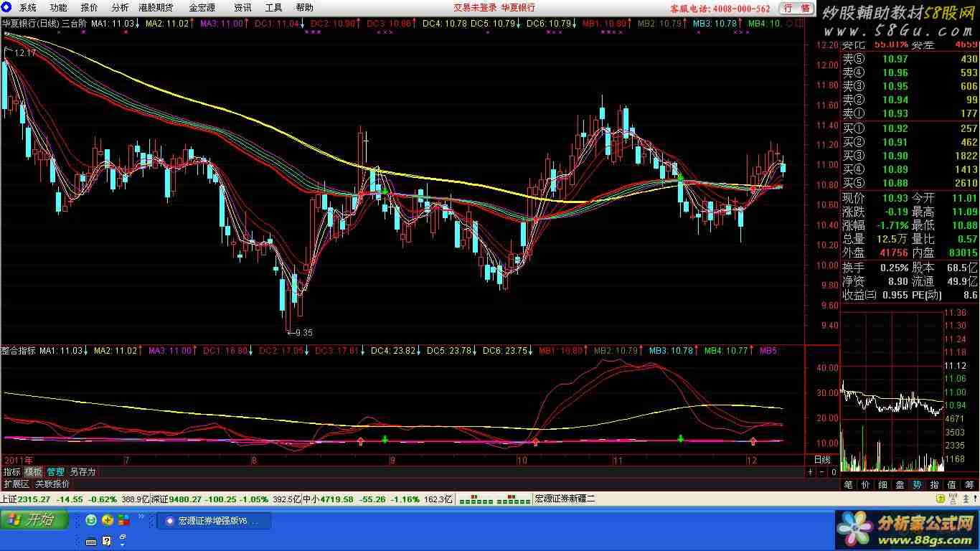Switch to 指 tab in quote panel
This screenshot has width=980, height=551.
[x=934, y=485]
